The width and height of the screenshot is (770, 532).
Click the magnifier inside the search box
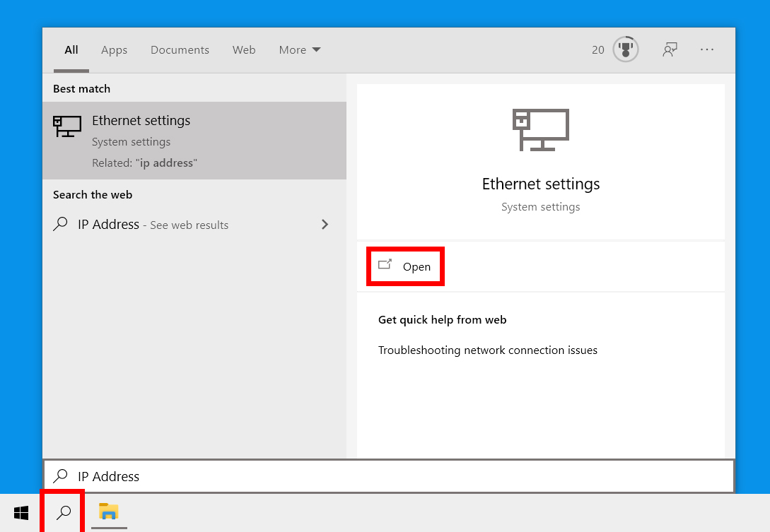click(x=62, y=476)
